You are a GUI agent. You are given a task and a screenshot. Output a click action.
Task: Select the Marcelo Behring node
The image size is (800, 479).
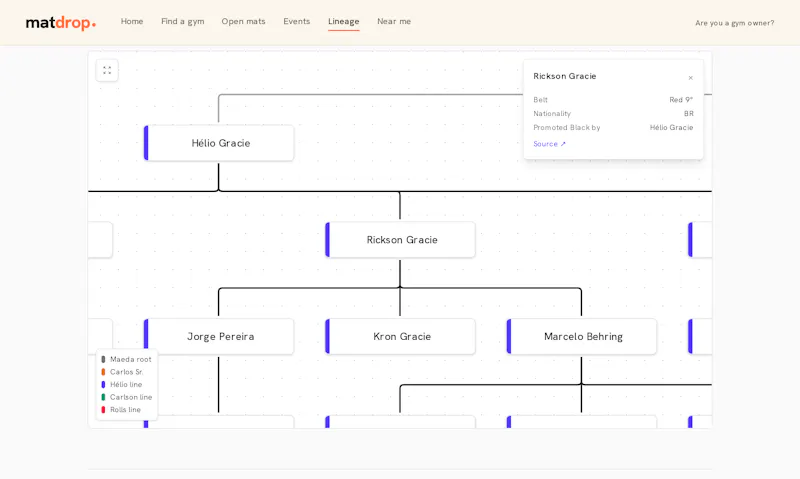click(x=582, y=337)
